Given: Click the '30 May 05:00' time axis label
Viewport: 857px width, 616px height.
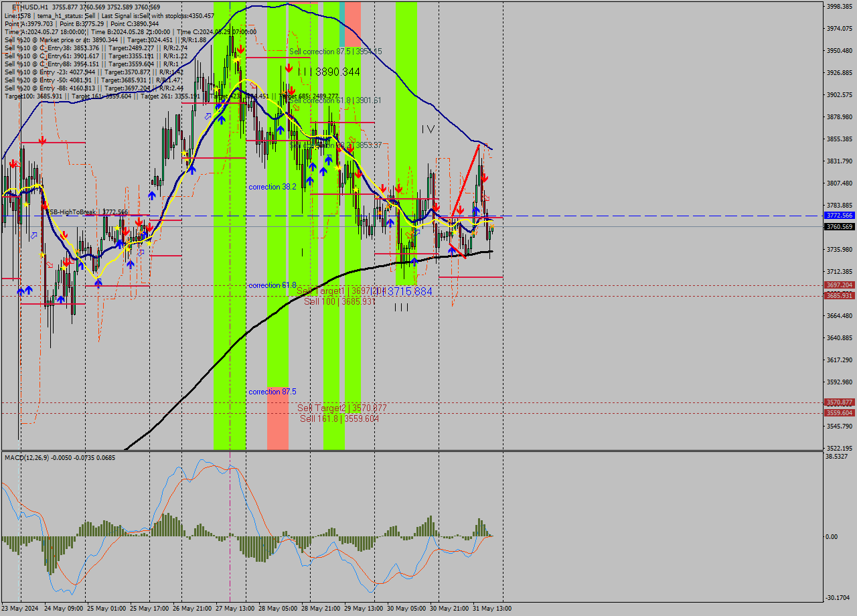Looking at the screenshot, I should click(408, 609).
